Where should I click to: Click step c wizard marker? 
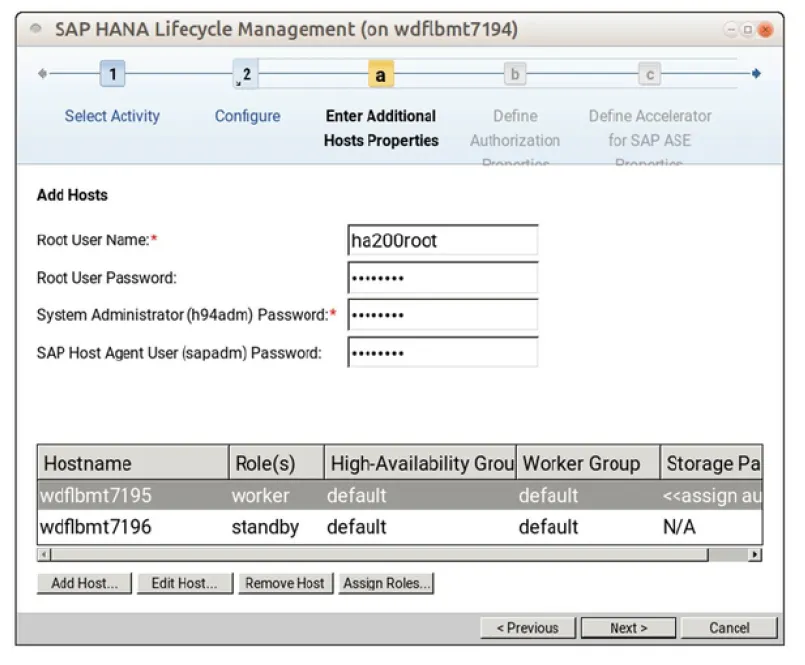(649, 74)
